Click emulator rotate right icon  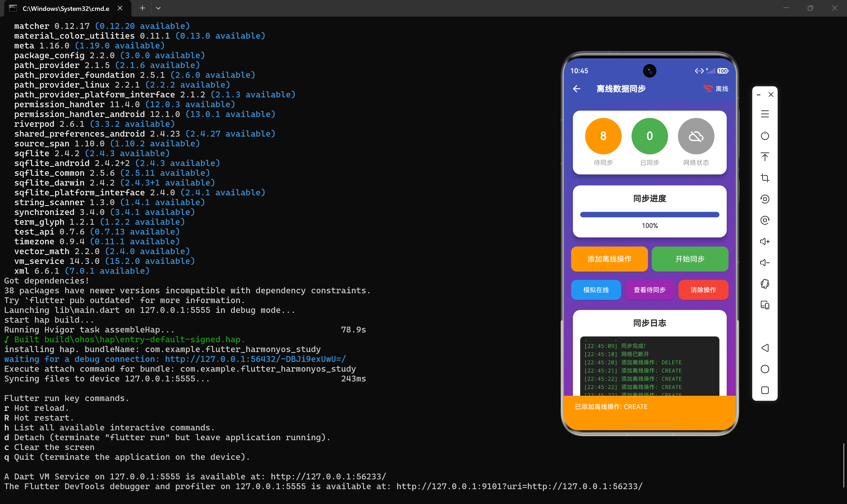click(765, 220)
